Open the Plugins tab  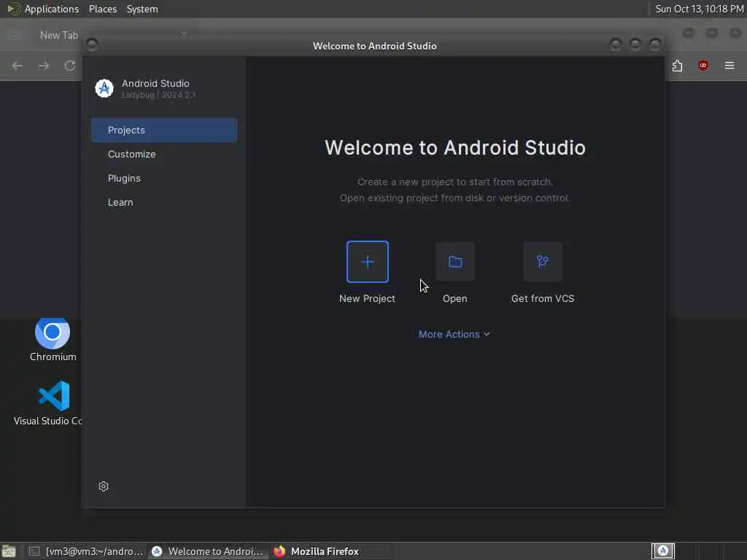(x=164, y=178)
